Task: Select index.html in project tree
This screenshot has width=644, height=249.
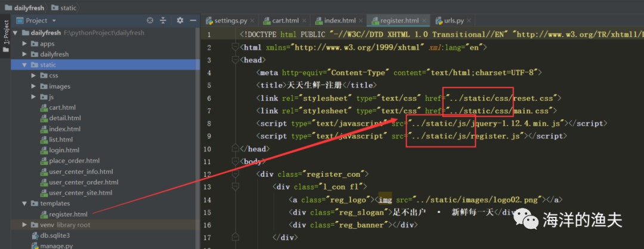Action: click(64, 129)
